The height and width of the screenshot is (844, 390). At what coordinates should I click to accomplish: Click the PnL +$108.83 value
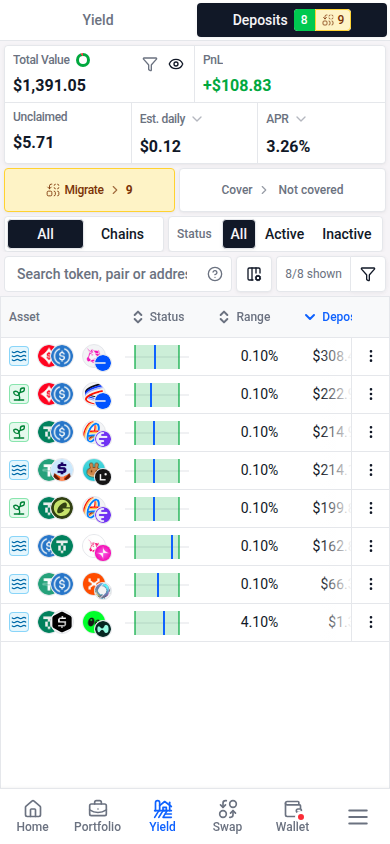pos(237,86)
